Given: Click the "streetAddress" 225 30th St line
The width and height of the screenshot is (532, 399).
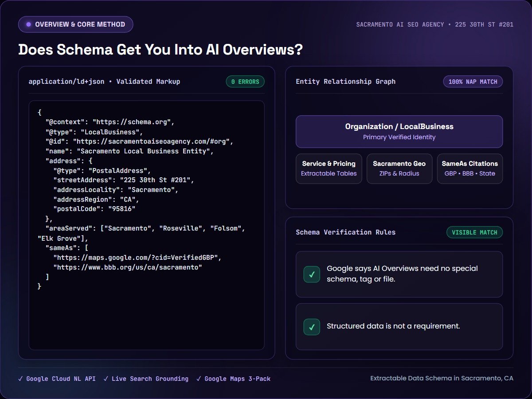Looking at the screenshot, I should coord(124,180).
